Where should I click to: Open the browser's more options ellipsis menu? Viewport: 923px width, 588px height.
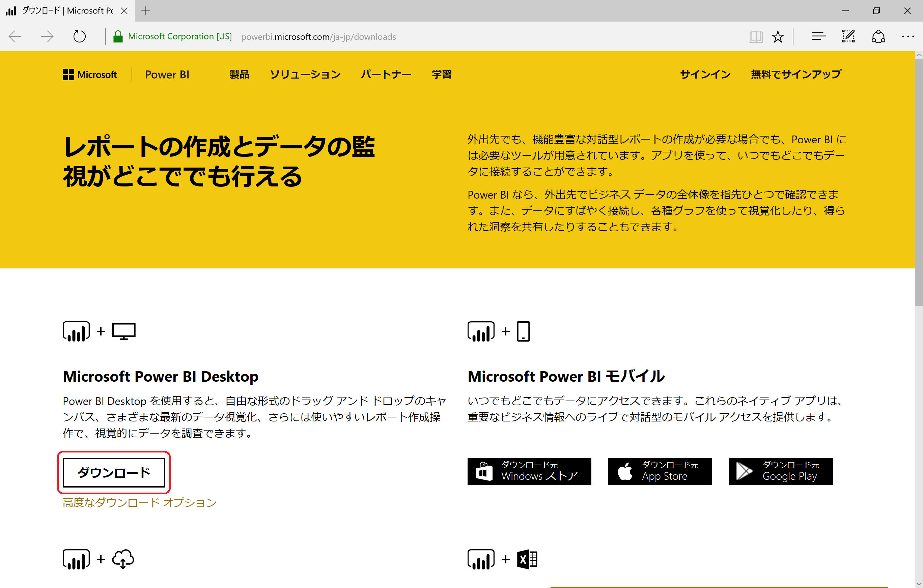point(908,36)
